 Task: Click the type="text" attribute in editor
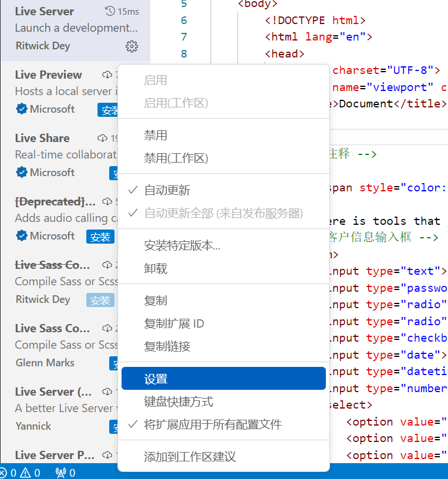coord(403,271)
